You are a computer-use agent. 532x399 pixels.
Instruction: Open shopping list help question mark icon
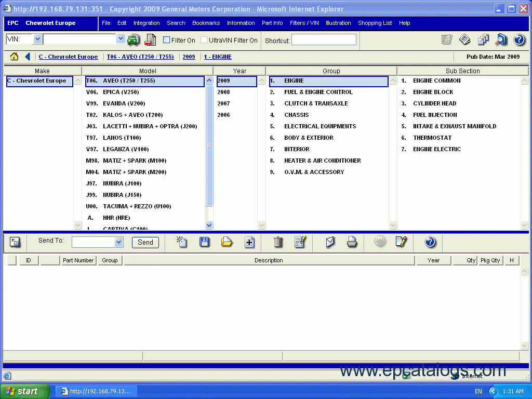(x=430, y=242)
